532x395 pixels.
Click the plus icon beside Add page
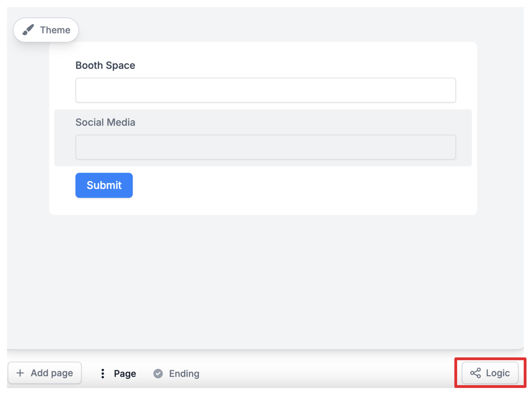click(x=20, y=373)
